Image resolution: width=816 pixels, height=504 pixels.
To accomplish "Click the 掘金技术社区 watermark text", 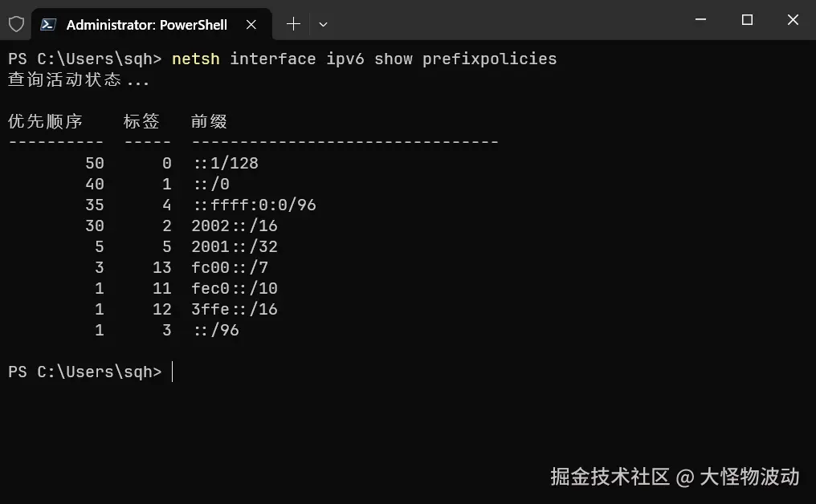I will coord(610,477).
